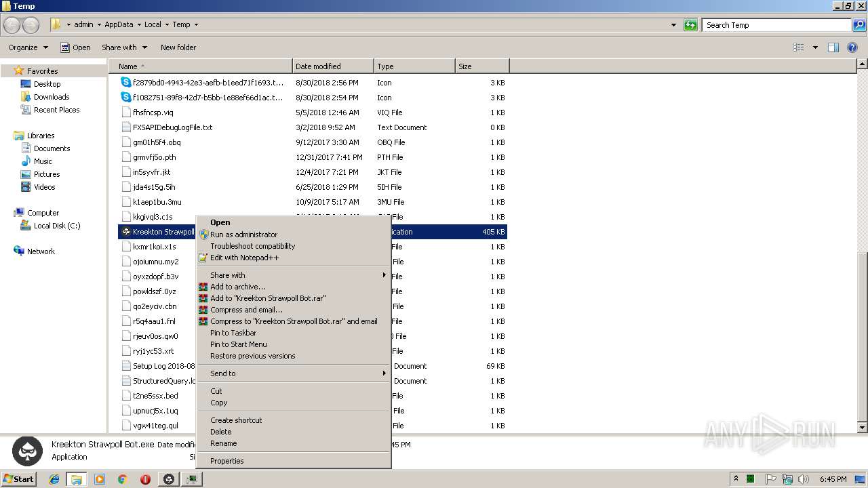Expand the AppData breadcrumb arrow

point(139,24)
